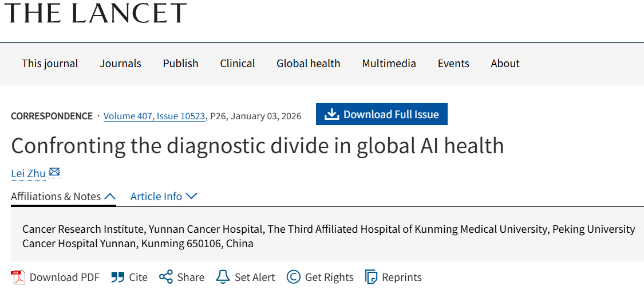Click the download arrow icon on Full Issue button
The image size is (644, 293).
[x=332, y=115]
